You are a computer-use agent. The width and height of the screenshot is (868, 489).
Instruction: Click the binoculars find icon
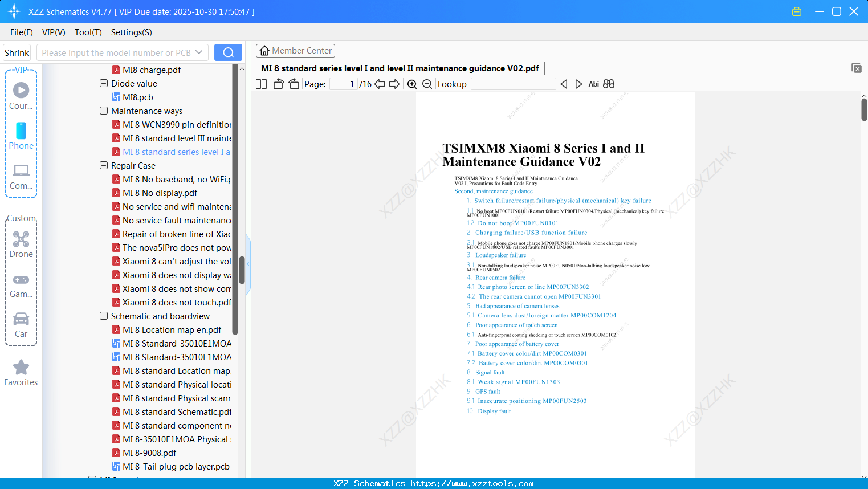point(609,84)
